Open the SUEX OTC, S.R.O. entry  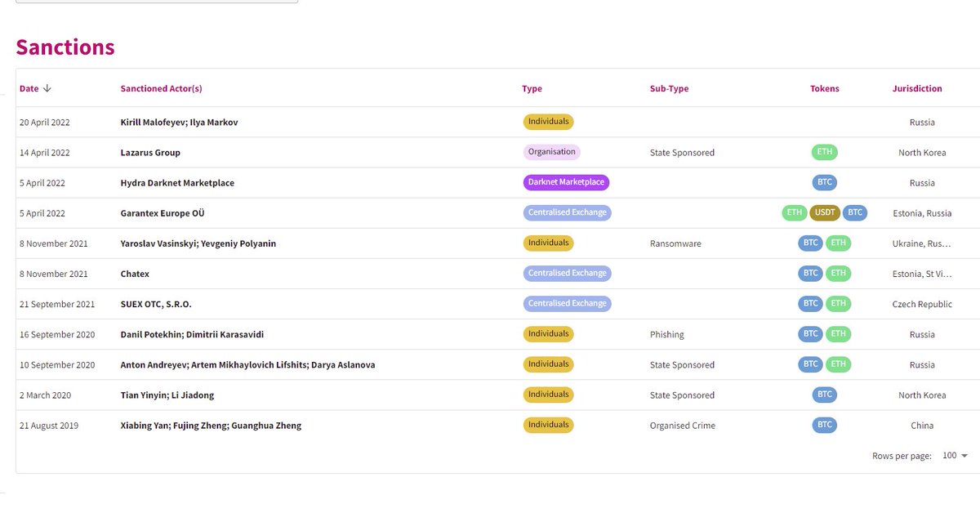click(x=156, y=304)
